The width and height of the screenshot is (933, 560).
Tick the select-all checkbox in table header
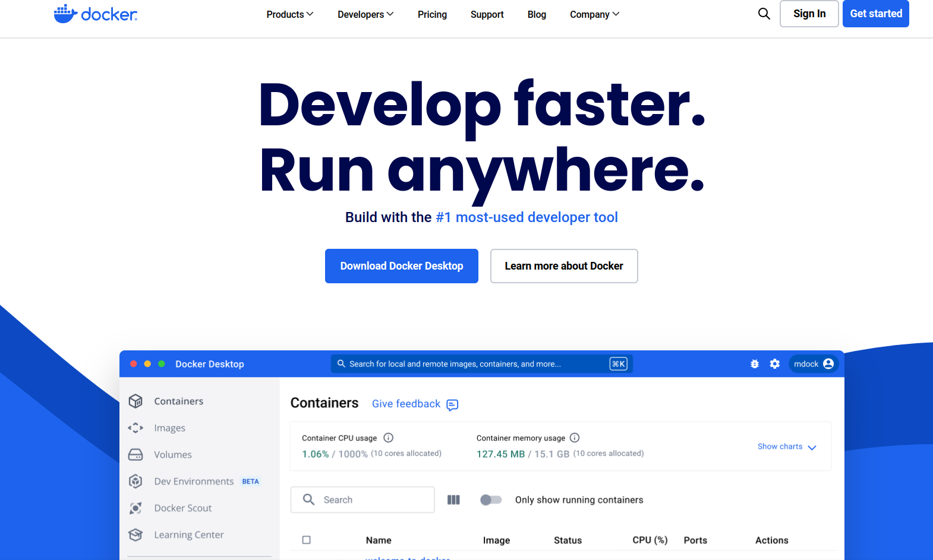point(307,540)
